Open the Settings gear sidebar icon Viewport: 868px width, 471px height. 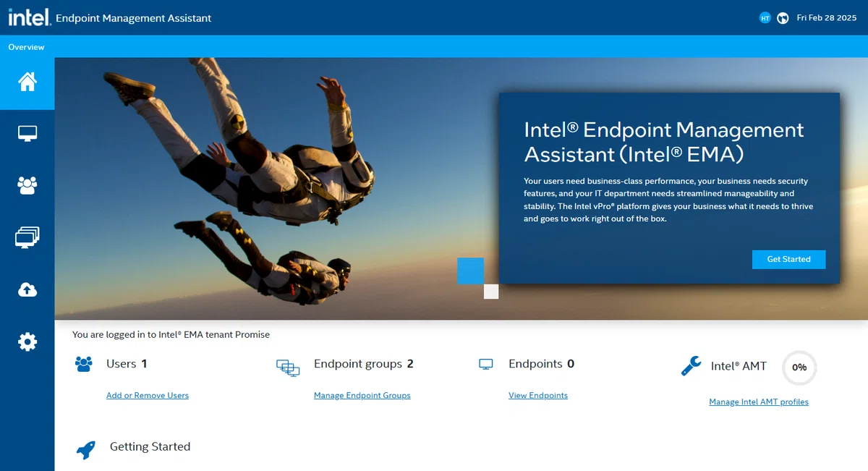[27, 341]
